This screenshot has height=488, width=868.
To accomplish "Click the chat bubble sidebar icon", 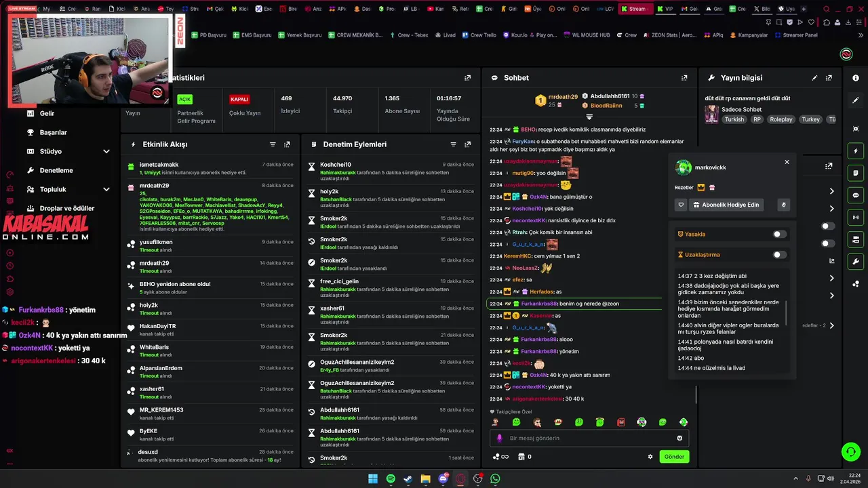I will [x=856, y=195].
